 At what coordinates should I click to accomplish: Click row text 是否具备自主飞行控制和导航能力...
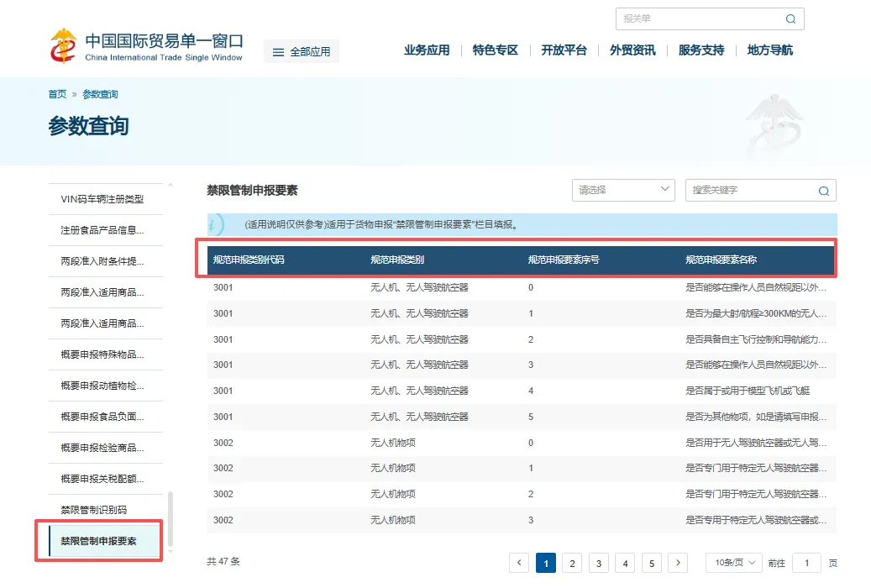pos(756,339)
